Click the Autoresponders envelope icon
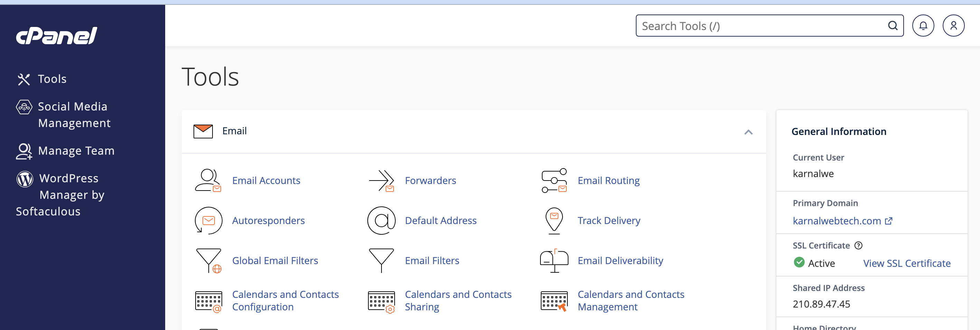The image size is (980, 330). (x=208, y=221)
